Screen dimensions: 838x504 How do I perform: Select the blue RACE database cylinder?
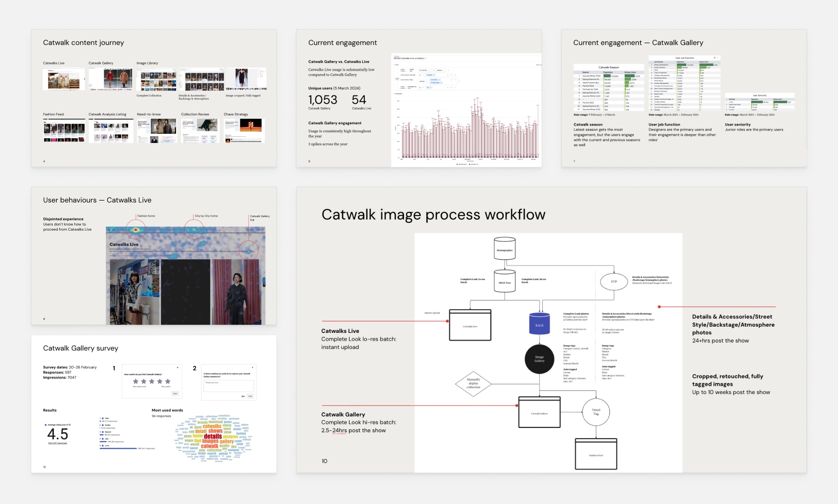(539, 323)
